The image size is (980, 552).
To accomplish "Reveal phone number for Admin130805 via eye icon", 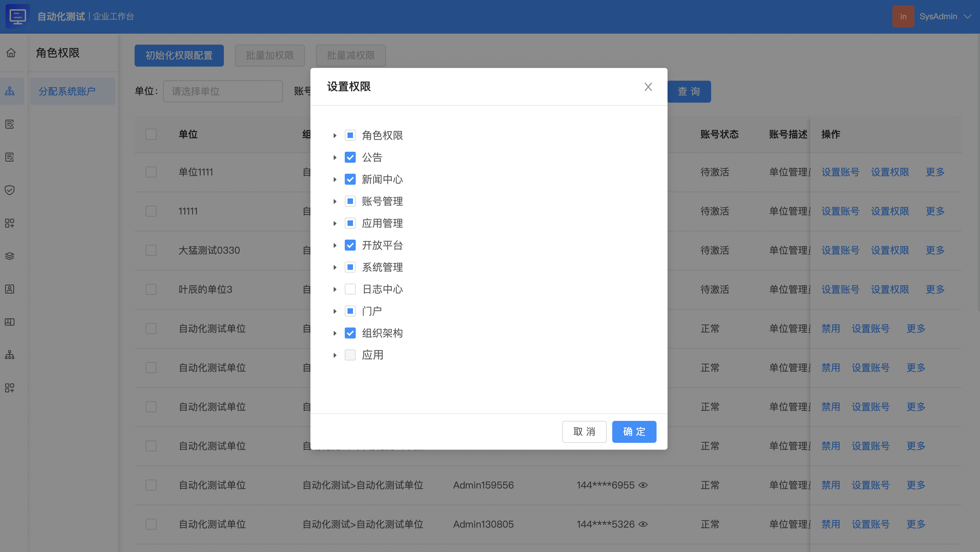I will pyautogui.click(x=643, y=524).
